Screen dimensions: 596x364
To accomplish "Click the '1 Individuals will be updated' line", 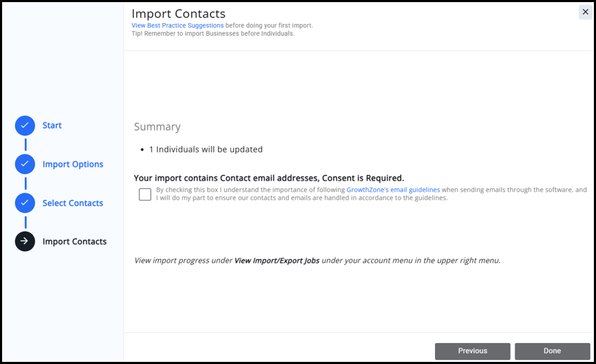I will [x=205, y=150].
